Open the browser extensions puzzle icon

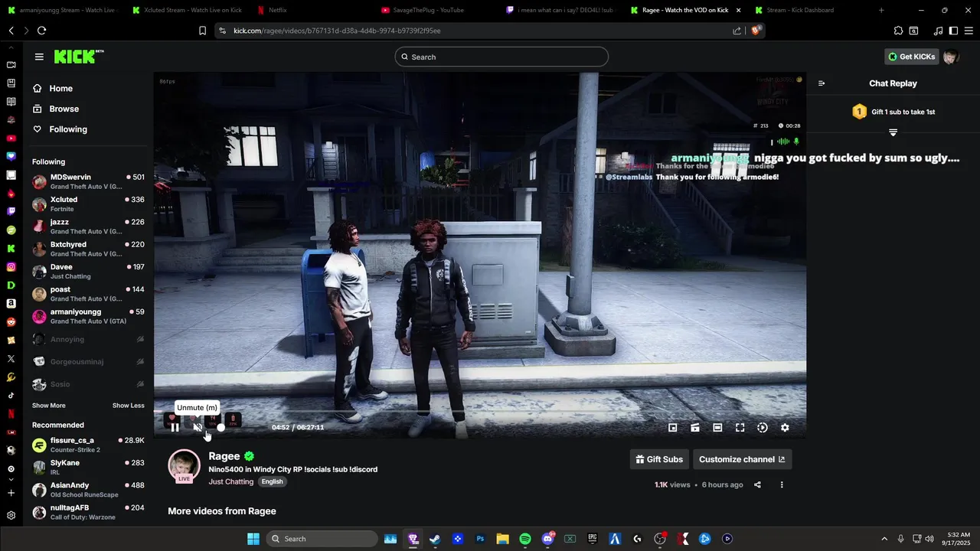[898, 31]
